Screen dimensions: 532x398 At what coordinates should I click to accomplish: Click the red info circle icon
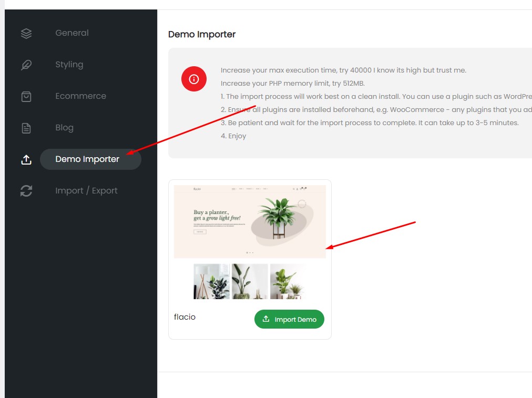click(194, 79)
